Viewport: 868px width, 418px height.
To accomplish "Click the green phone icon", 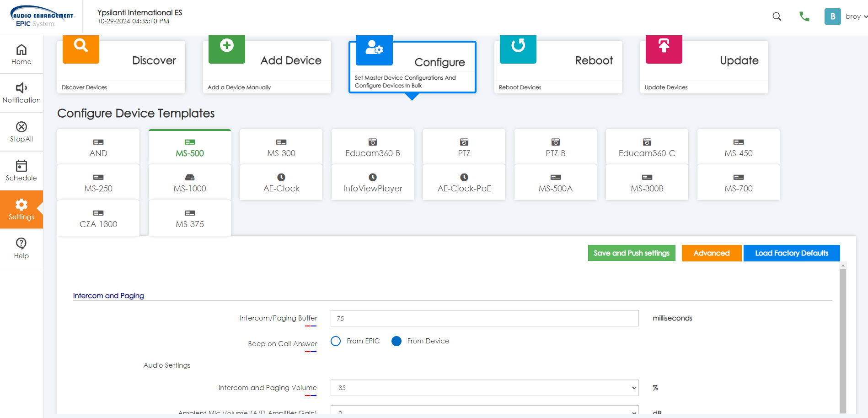I will [x=804, y=16].
